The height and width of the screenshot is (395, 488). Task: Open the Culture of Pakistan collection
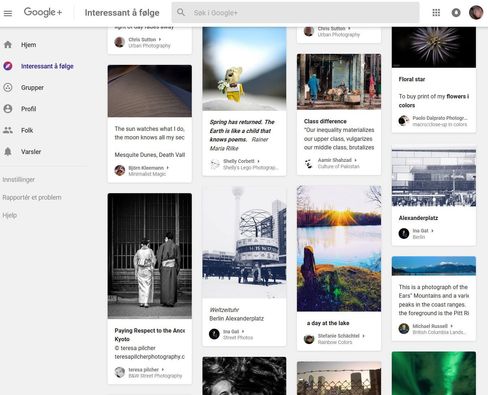click(339, 166)
